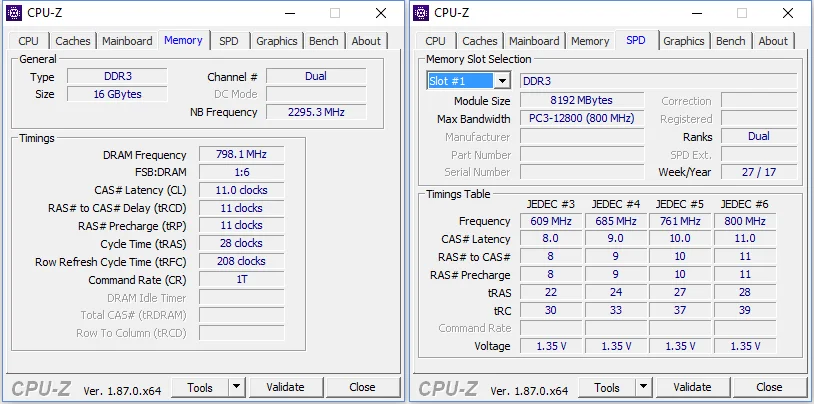Maximize the right CPU-Z window
Image resolution: width=814 pixels, height=404 pixels.
coord(742,14)
